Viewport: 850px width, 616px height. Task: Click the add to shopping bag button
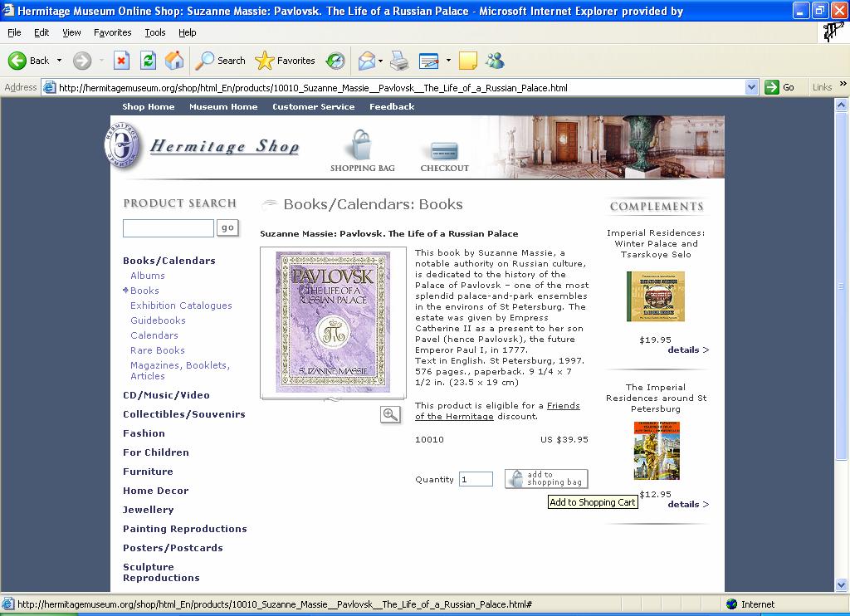(x=546, y=479)
